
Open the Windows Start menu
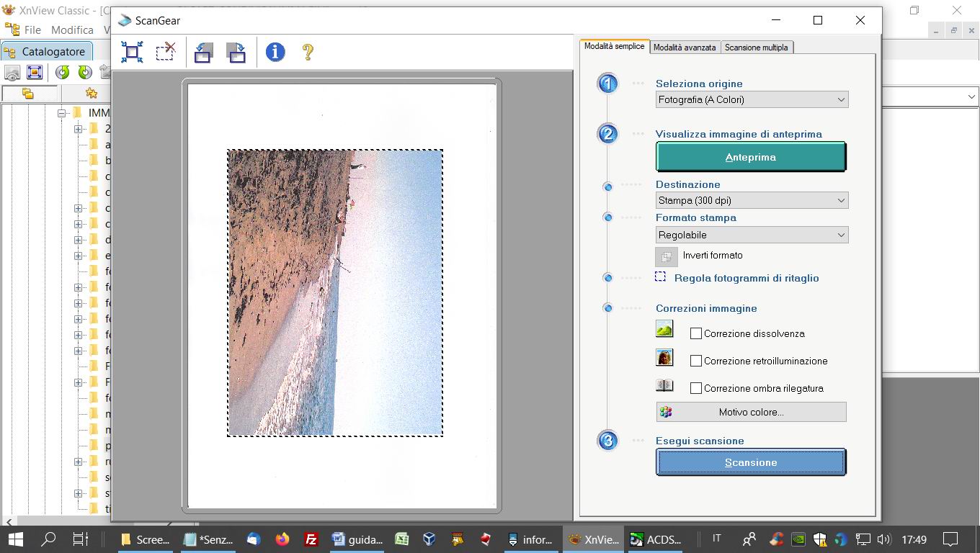coord(16,539)
